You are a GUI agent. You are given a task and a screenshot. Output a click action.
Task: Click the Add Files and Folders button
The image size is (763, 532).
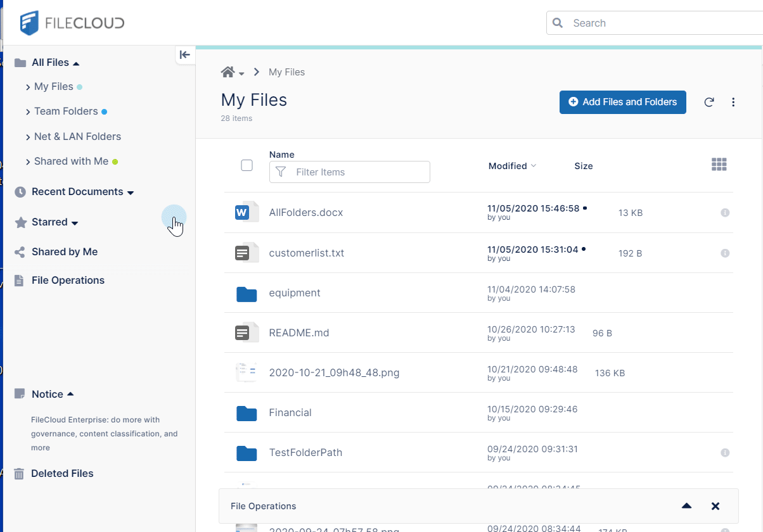[622, 102]
